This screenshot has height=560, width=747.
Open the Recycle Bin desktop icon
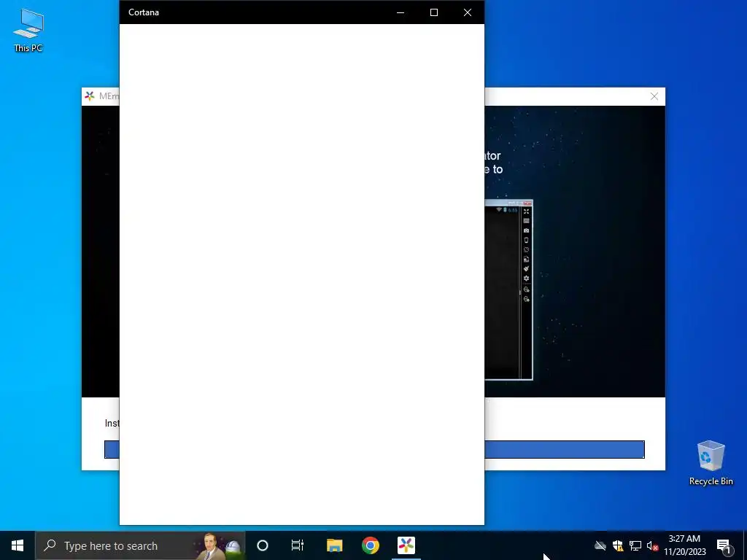711,463
